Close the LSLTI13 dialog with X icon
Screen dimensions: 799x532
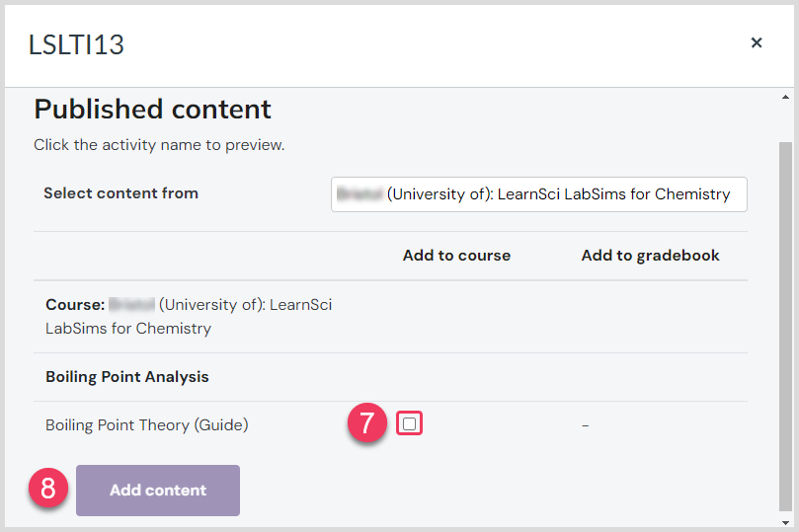point(757,42)
